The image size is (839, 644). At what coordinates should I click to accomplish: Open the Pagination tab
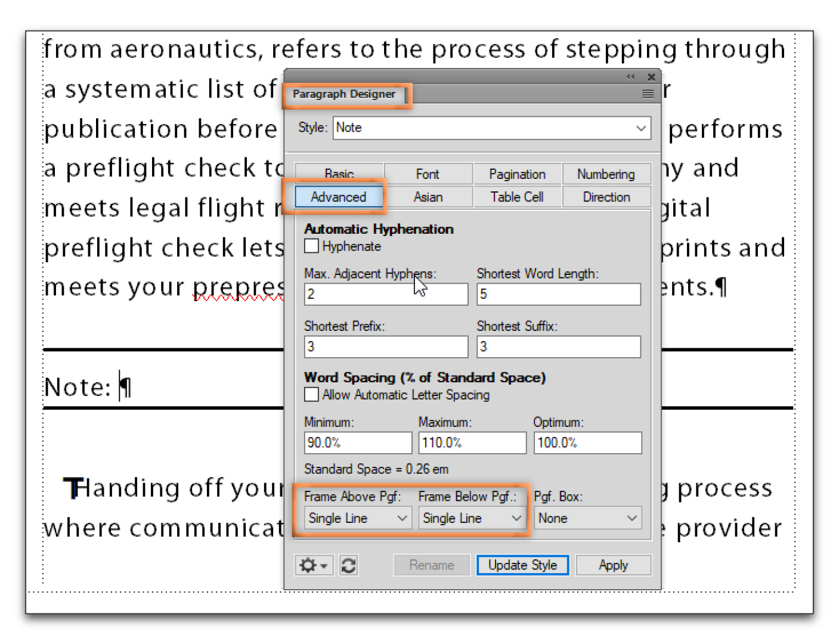point(517,174)
